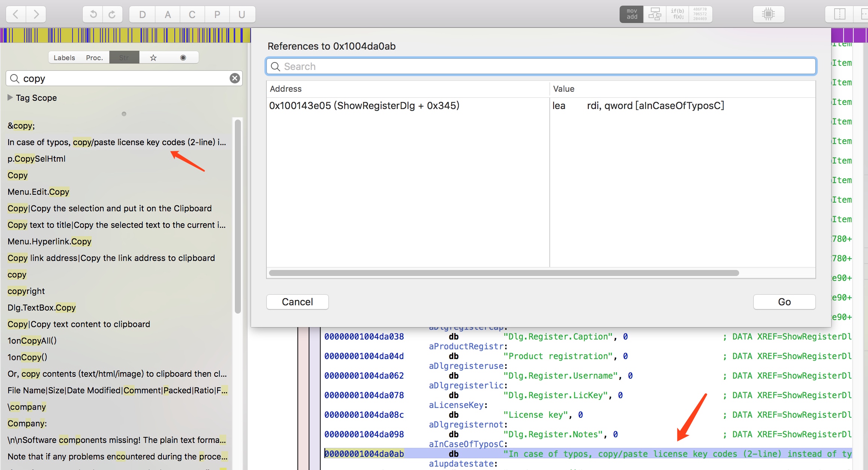Navigate back with left arrow button
Screen dimensions: 868x470
[x=16, y=14]
